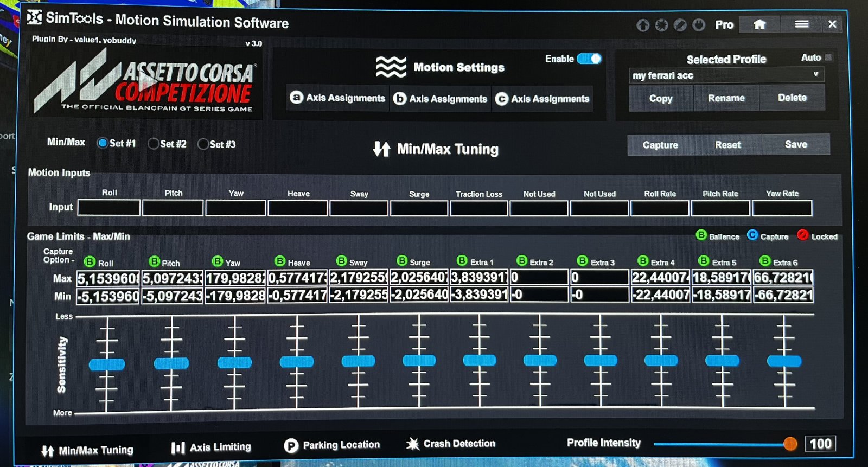Open the hamburger menu icon

(x=801, y=24)
